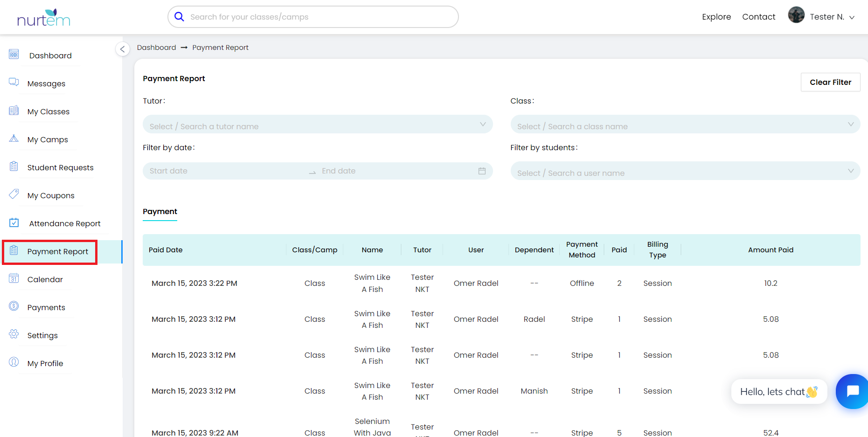Click the My Coupons tag icon
Screen dimensions: 868x437
(x=14, y=194)
